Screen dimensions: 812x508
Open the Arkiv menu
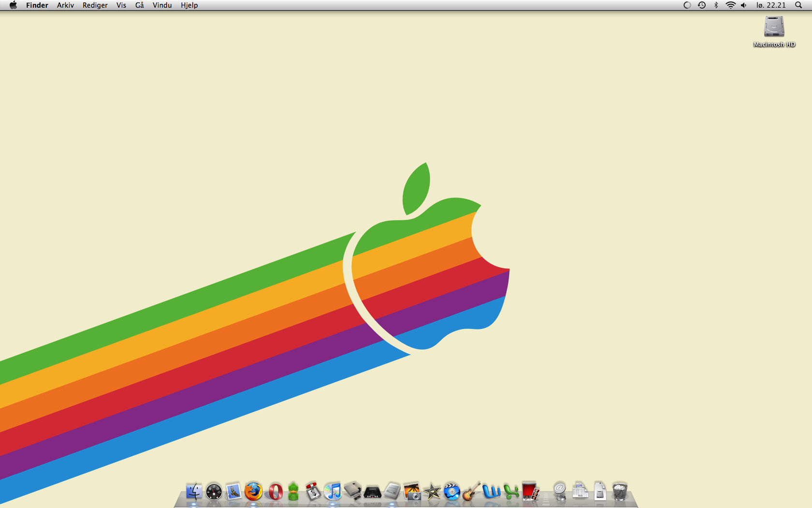coord(65,5)
